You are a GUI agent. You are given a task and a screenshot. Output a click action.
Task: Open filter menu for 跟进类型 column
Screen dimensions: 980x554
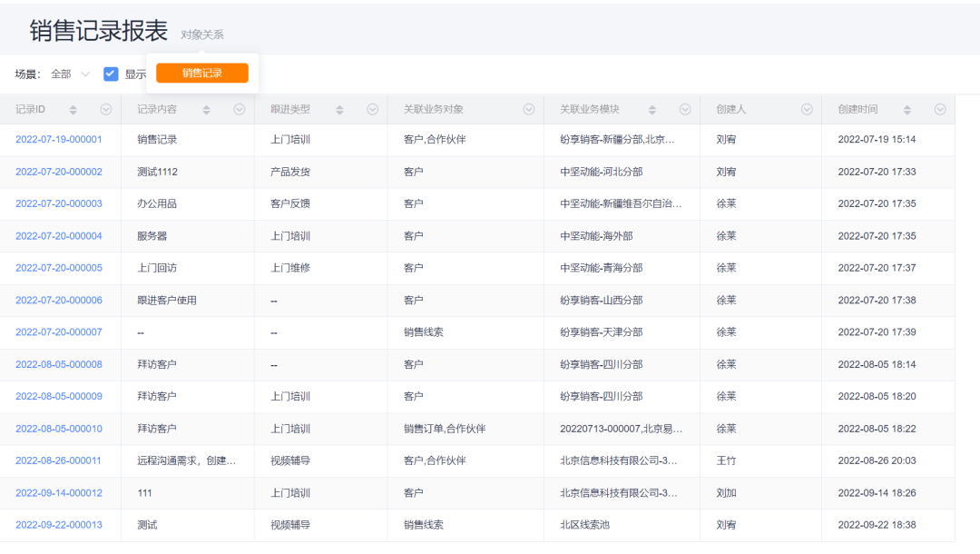click(373, 109)
